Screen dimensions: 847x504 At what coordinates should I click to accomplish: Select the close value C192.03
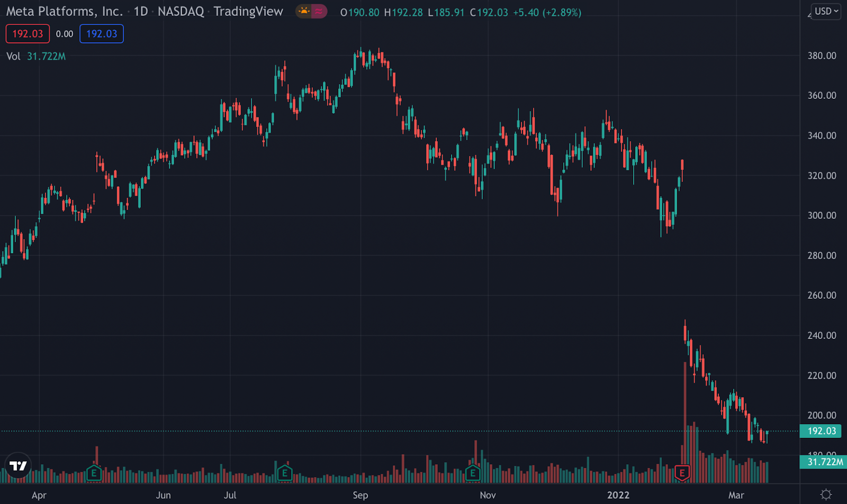(x=489, y=12)
